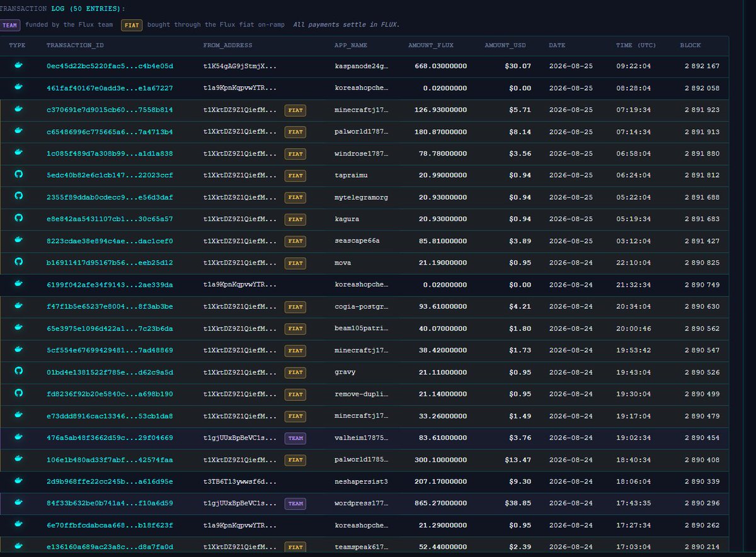
Task: Click the time 20:00:46
Action: tap(635, 328)
